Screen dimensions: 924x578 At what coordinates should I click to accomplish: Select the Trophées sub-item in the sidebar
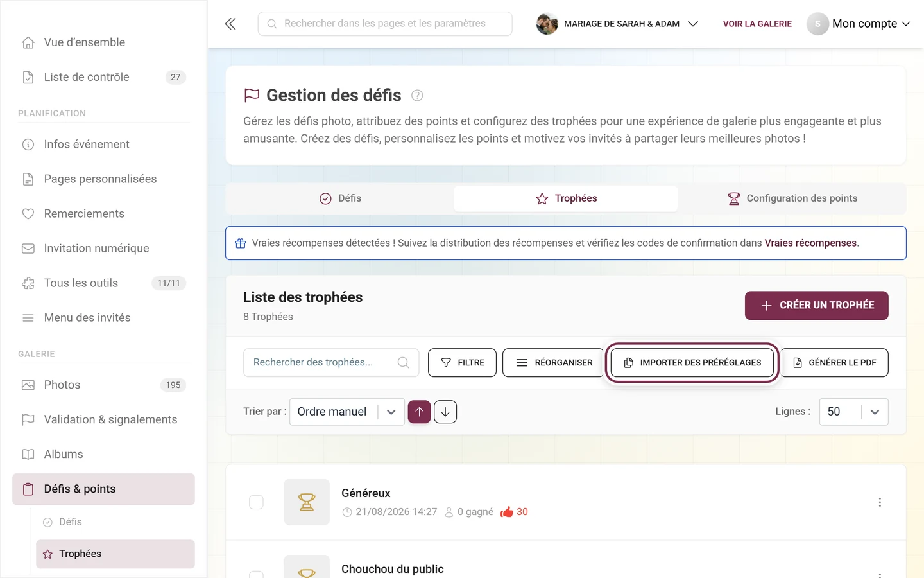pos(116,554)
